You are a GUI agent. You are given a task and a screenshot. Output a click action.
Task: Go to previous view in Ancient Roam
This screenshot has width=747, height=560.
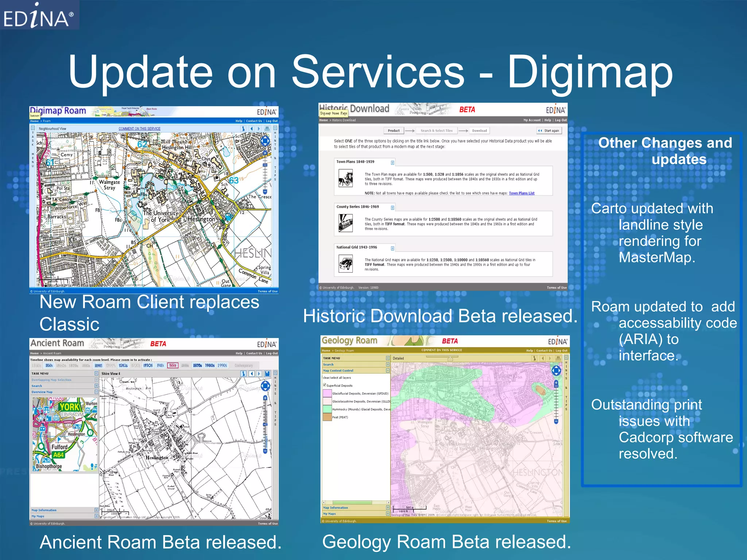(x=251, y=373)
